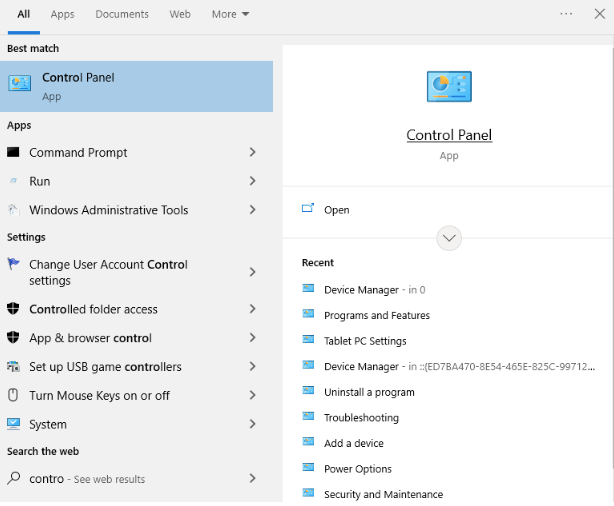Click the Controlled folder access shield icon

(x=13, y=309)
